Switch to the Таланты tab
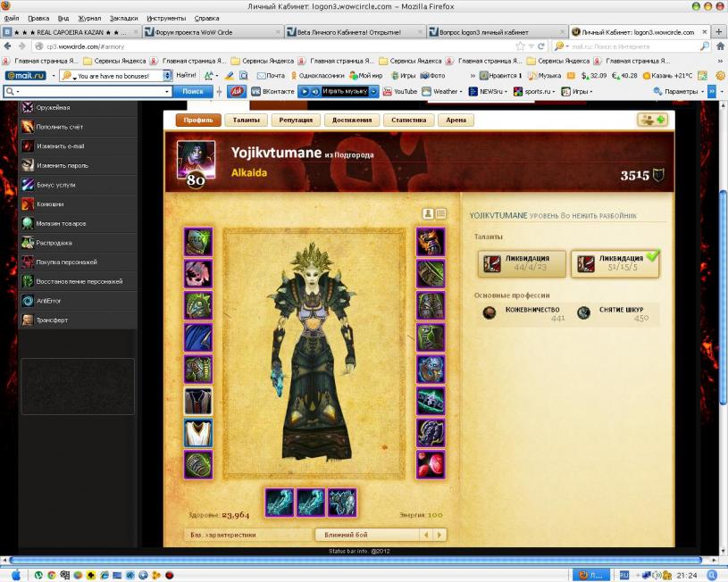Viewport: 728px width, 582px height. click(250, 120)
